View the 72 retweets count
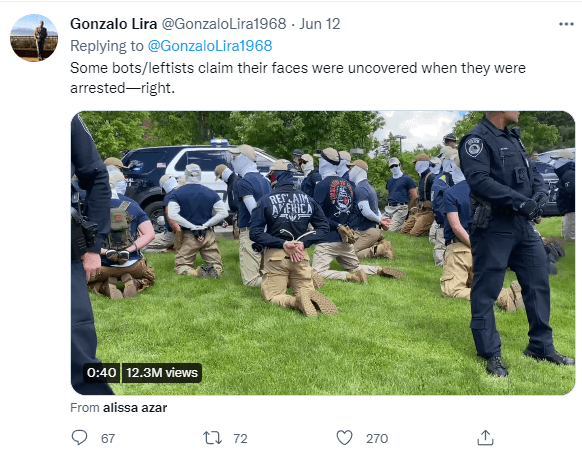This screenshot has height=455, width=582. [240, 438]
